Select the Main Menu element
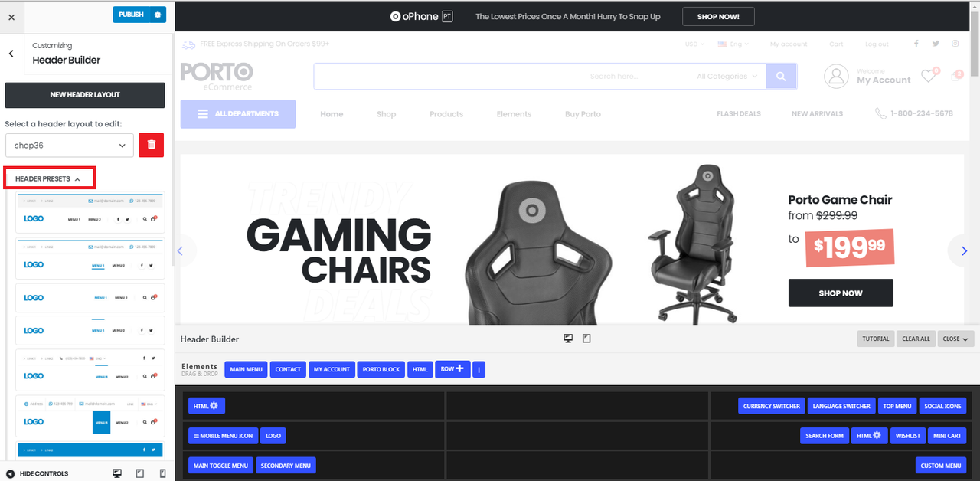The width and height of the screenshot is (980, 481). 247,369
